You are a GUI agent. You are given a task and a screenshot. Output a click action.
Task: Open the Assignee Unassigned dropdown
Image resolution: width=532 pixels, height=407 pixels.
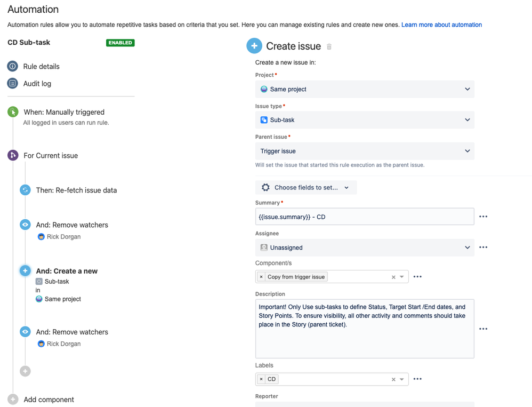click(365, 248)
